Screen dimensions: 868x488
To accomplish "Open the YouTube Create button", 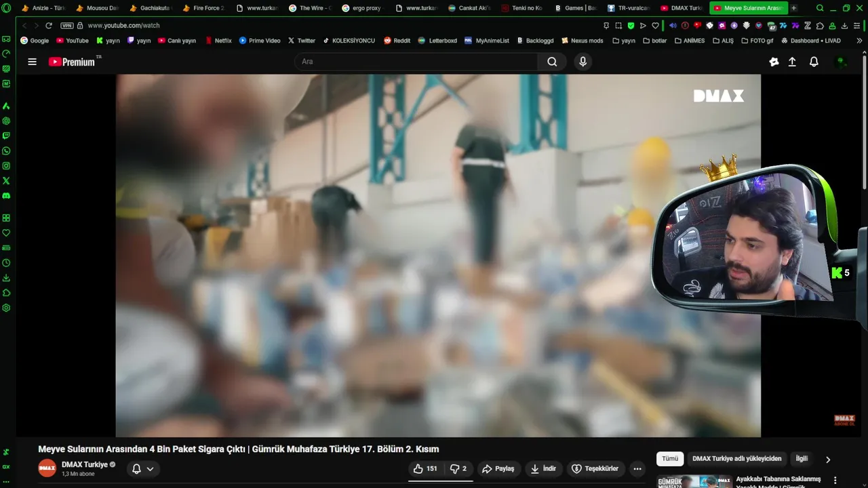I will click(774, 62).
